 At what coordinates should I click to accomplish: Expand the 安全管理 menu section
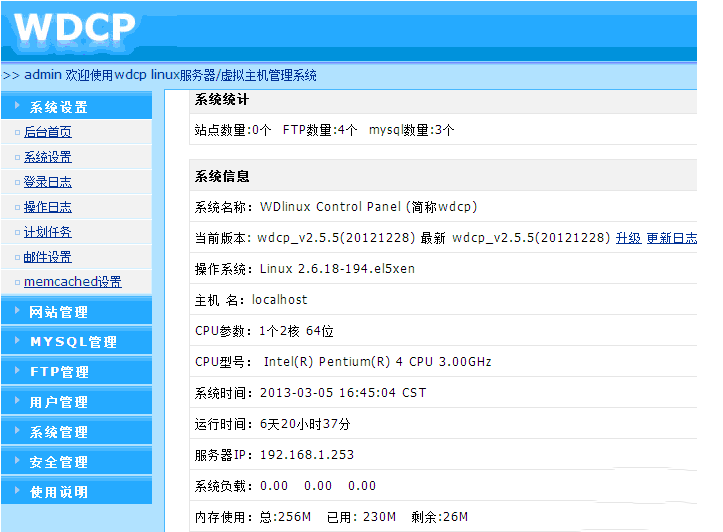[x=59, y=462]
